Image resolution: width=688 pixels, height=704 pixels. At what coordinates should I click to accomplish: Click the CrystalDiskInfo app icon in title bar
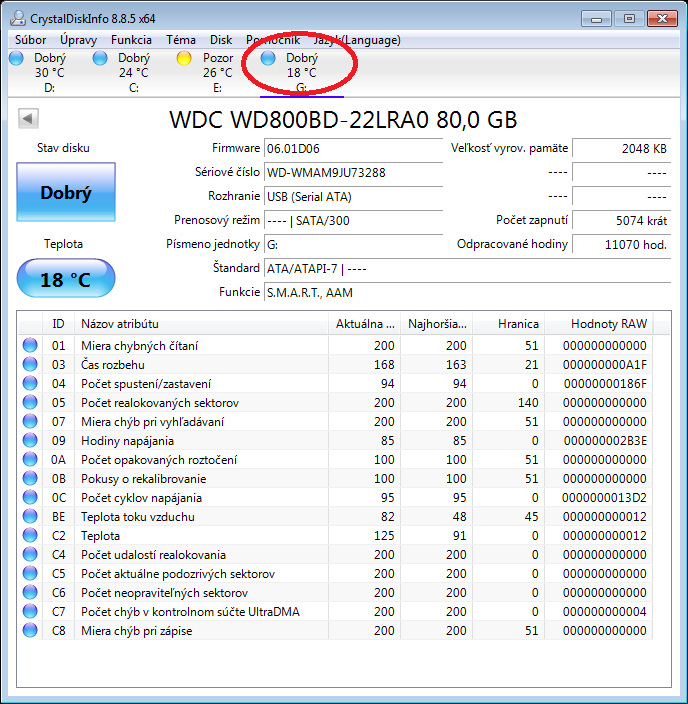pos(18,18)
